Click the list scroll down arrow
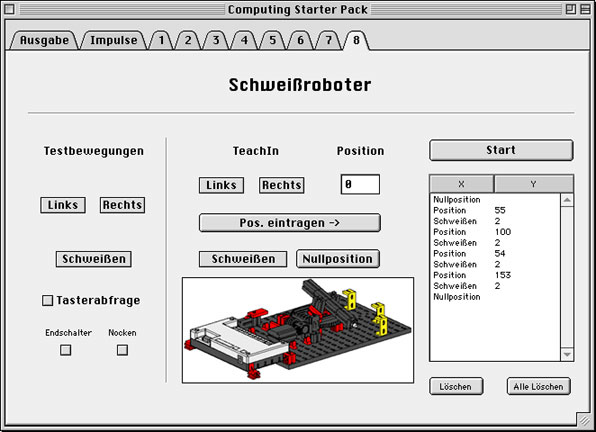Screen dimensions: 596x432 tap(567, 354)
